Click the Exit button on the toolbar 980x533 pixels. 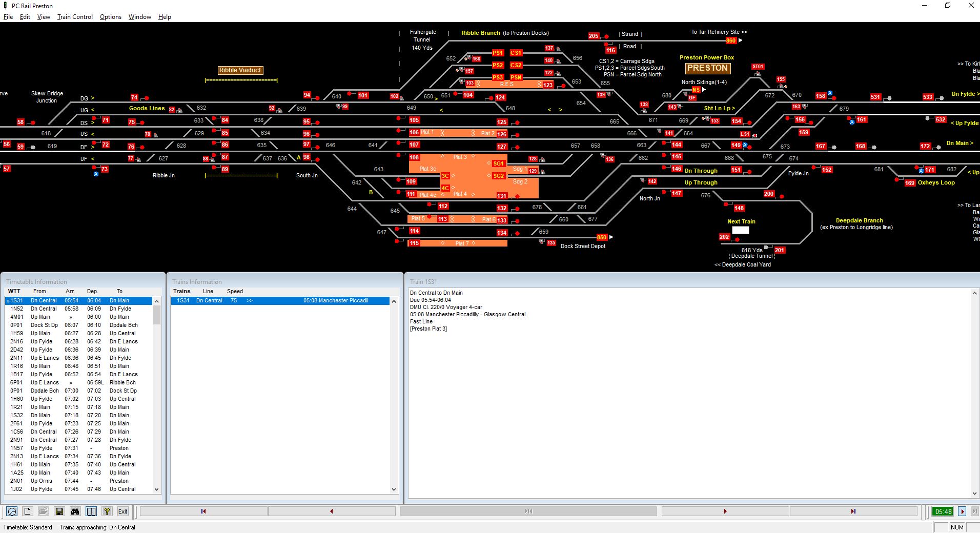[122, 511]
